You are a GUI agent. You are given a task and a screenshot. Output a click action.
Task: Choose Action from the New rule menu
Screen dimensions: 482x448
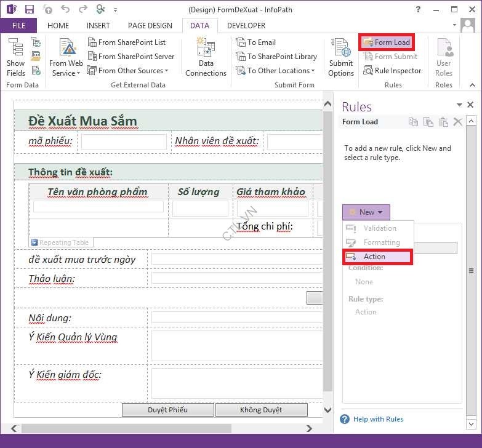374,257
